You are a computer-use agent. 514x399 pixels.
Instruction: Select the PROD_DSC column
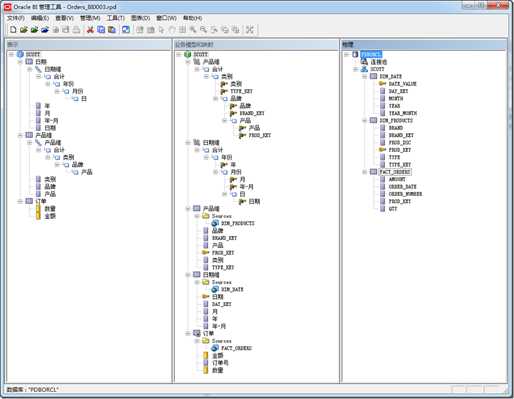click(x=400, y=143)
